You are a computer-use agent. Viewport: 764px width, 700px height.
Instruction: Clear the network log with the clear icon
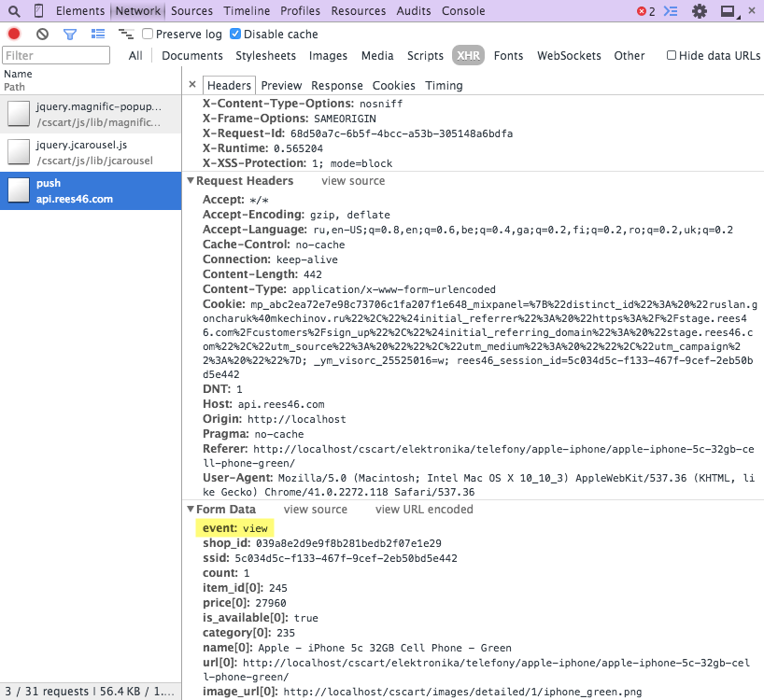pyautogui.click(x=42, y=34)
